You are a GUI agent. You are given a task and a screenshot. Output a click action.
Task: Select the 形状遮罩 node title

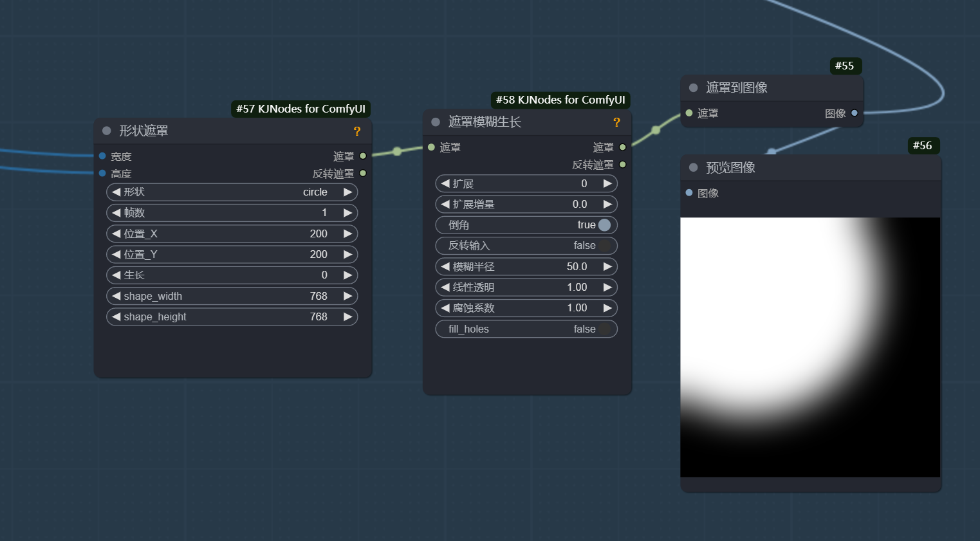(143, 131)
